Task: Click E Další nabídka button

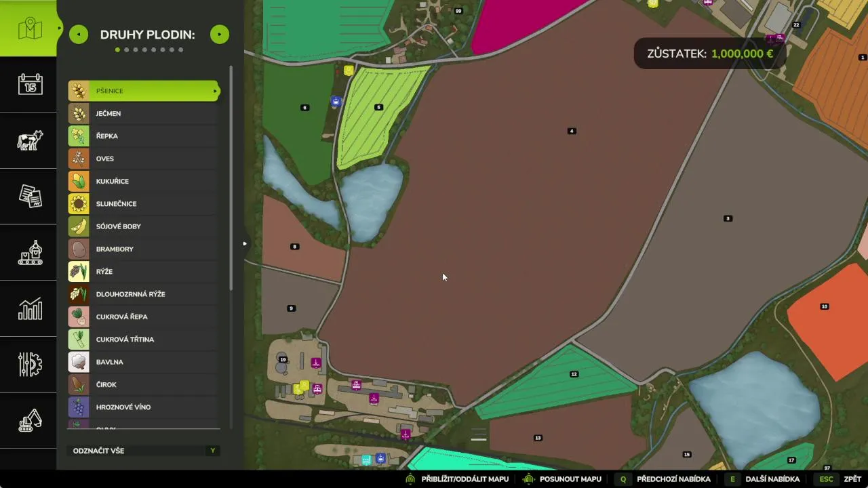Action: (762, 479)
